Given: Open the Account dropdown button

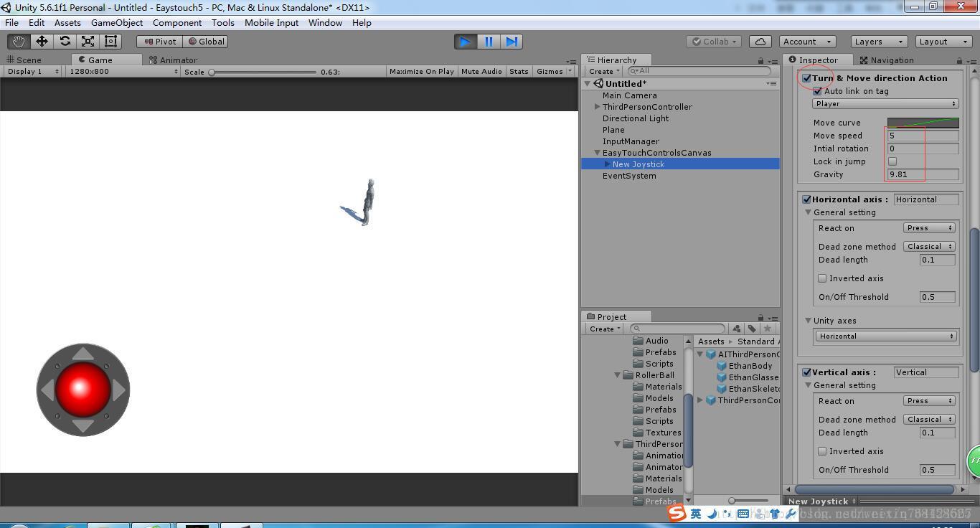Looking at the screenshot, I should point(807,42).
